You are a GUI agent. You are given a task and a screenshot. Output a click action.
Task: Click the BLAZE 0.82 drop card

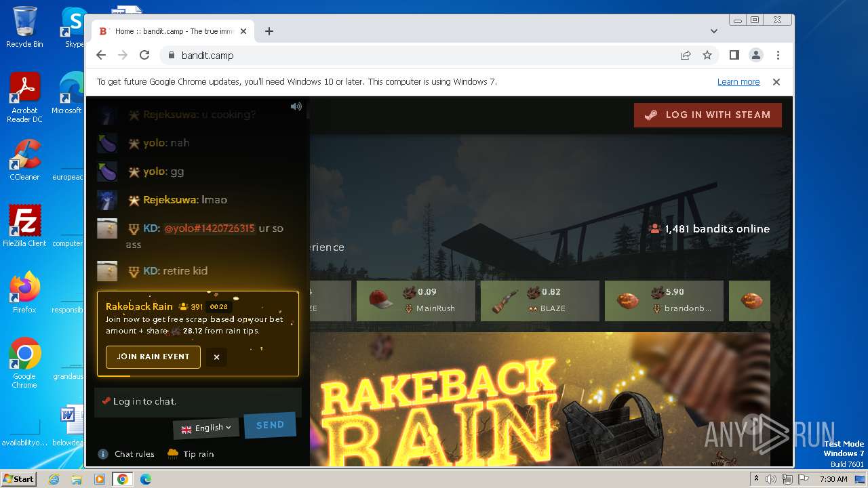point(540,301)
